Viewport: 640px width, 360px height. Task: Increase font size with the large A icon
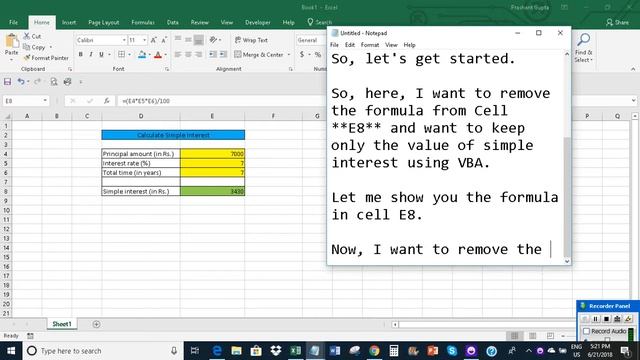coord(153,40)
